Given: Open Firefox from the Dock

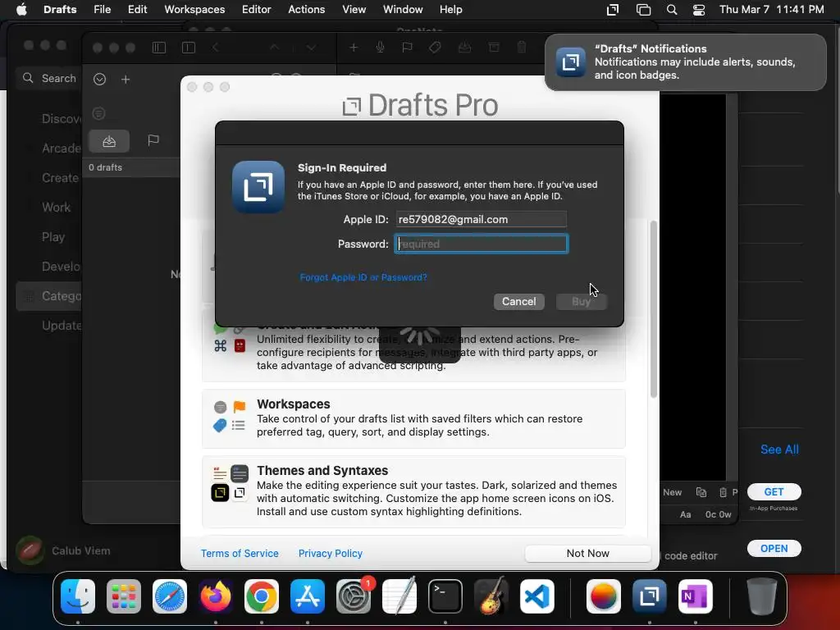Looking at the screenshot, I should point(216,596).
